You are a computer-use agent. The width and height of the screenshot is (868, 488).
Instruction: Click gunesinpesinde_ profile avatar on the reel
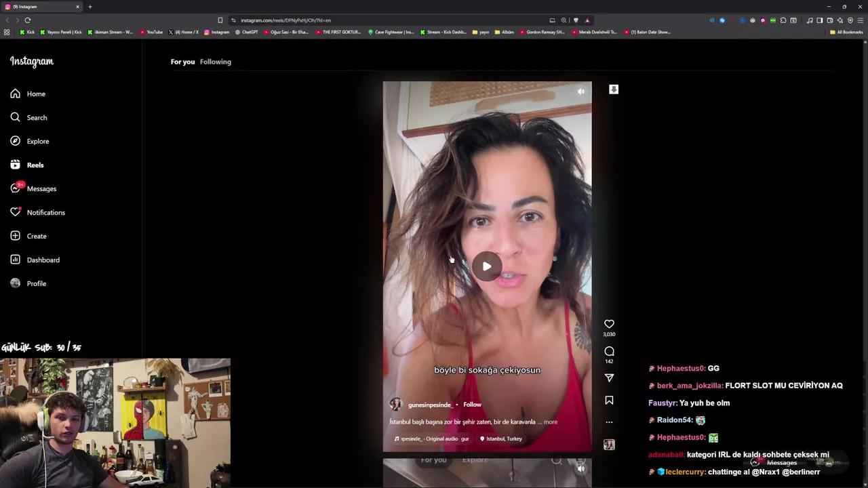coord(396,404)
